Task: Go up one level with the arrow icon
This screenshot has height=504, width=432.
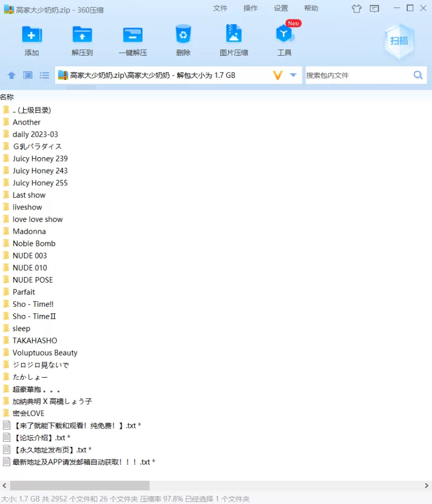Action: click(11, 75)
